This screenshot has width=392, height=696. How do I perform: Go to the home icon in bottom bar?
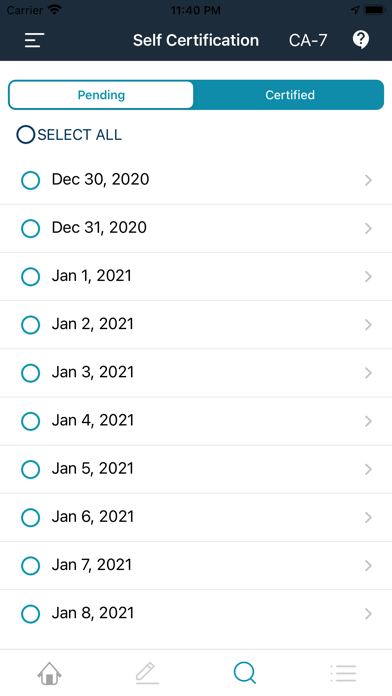click(x=49, y=673)
